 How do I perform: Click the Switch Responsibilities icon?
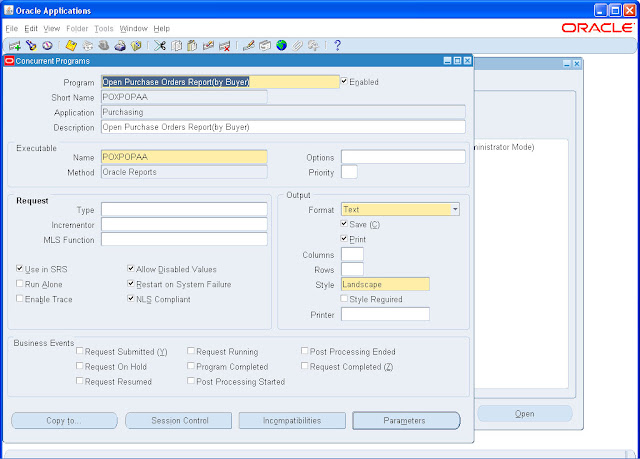pos(104,46)
